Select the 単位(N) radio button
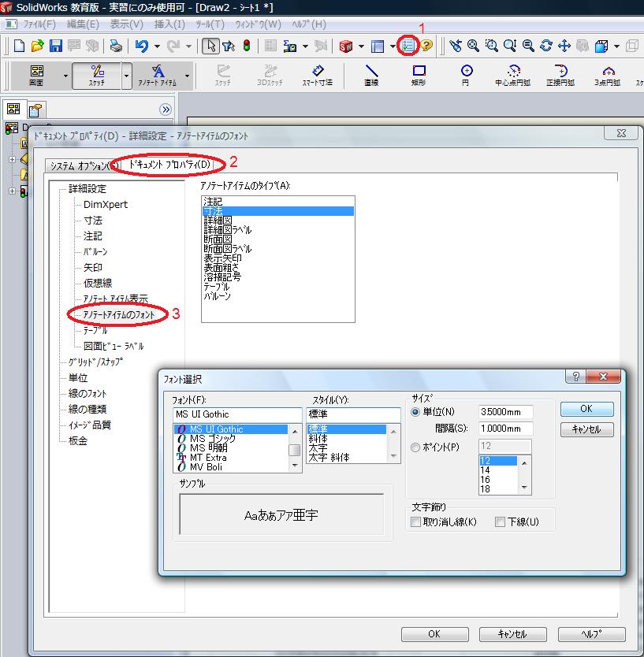The image size is (644, 657). coord(415,412)
